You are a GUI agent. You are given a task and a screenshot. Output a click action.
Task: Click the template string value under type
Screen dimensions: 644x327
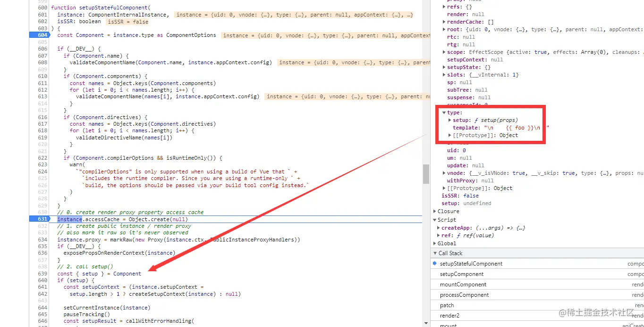point(517,128)
